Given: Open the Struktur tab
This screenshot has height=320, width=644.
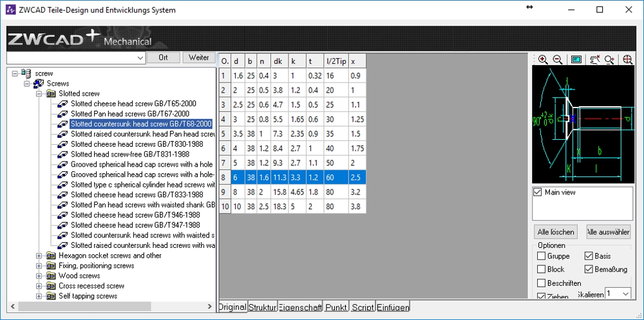Looking at the screenshot, I should 263,307.
